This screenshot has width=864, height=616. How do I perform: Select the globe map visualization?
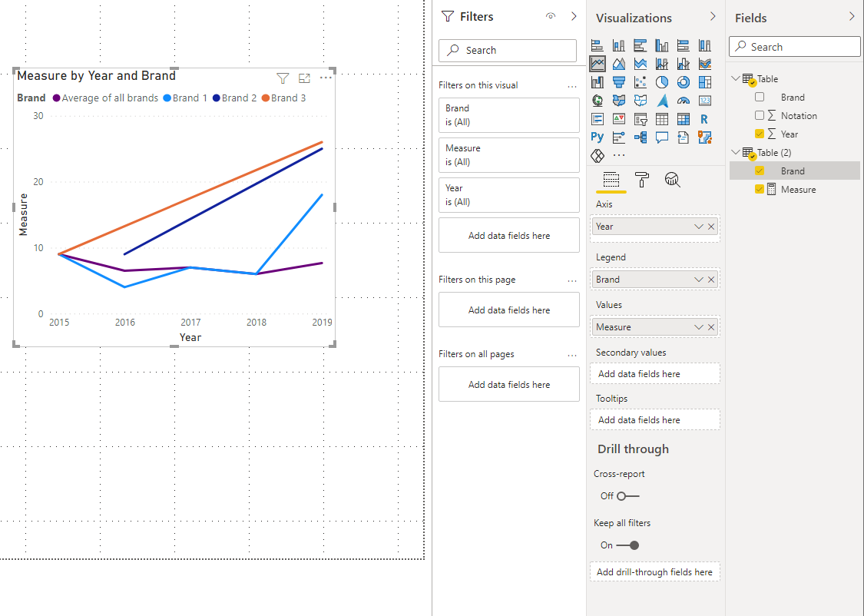click(598, 101)
